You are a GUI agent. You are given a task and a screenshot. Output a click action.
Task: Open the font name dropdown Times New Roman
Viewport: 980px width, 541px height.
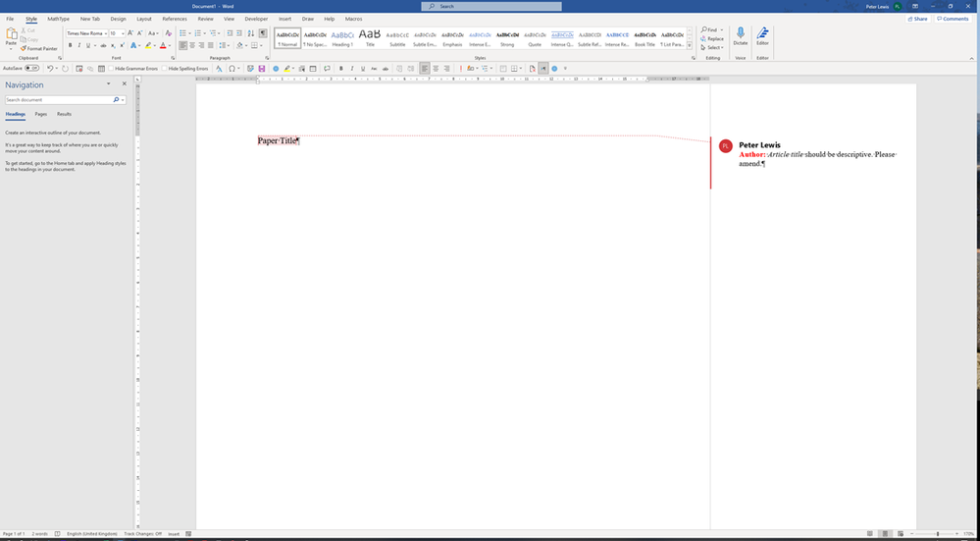[106, 33]
